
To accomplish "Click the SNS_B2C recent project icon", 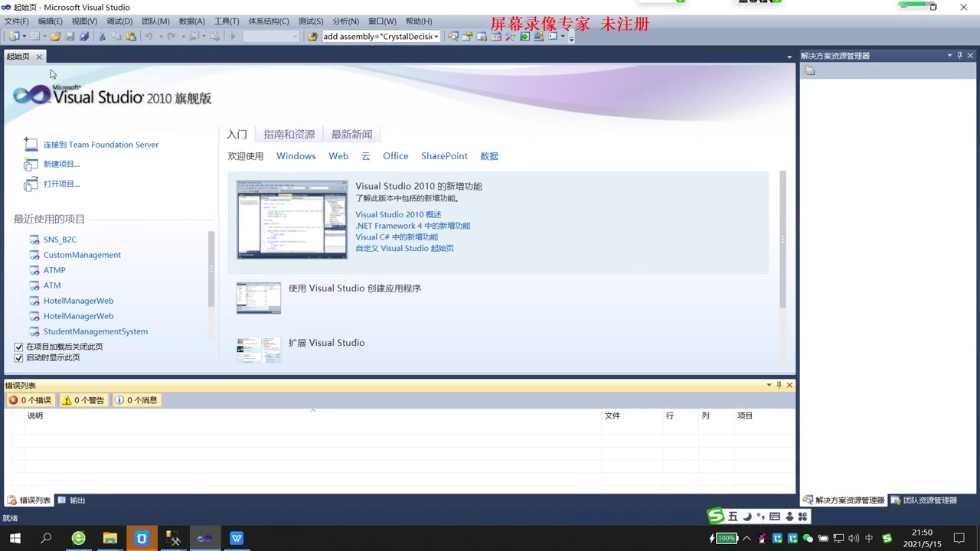I will 34,240.
